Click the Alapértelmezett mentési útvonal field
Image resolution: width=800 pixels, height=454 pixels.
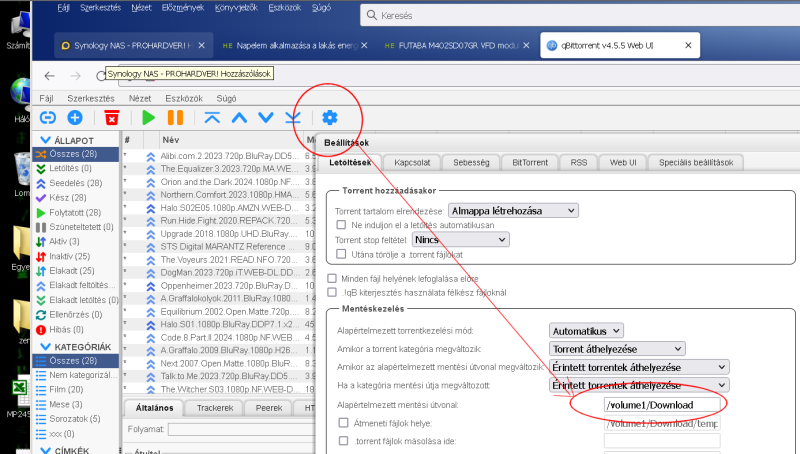pos(662,405)
